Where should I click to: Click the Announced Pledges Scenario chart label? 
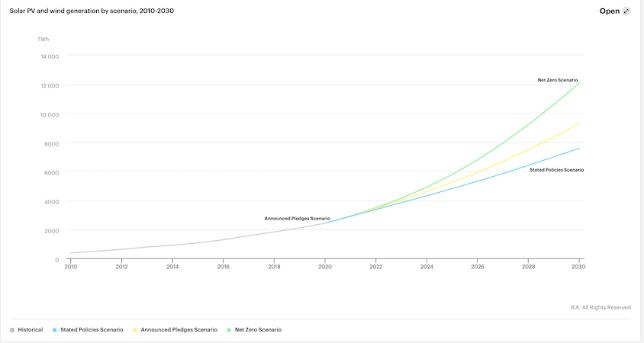point(297,218)
